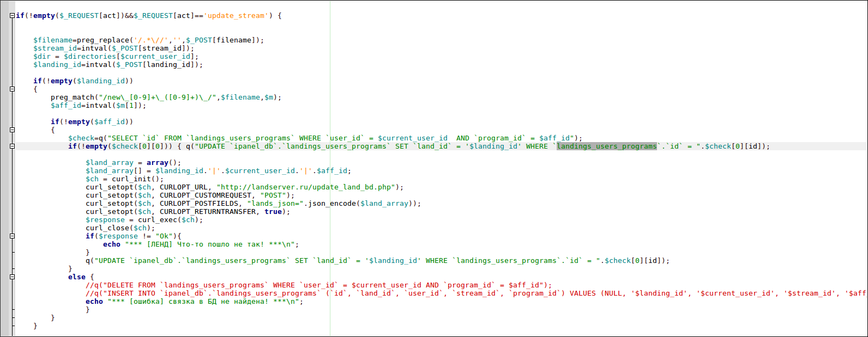The width and height of the screenshot is (868, 337).
Task: Click the "POST" string literal
Action: point(273,195)
